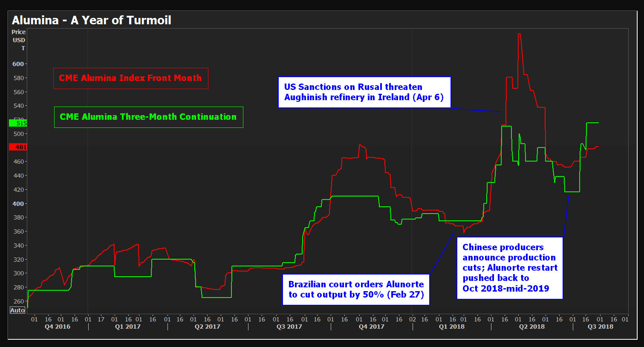This screenshot has width=644, height=347.
Task: Click the CME Alumina Index Front Month legend
Action: [130, 78]
